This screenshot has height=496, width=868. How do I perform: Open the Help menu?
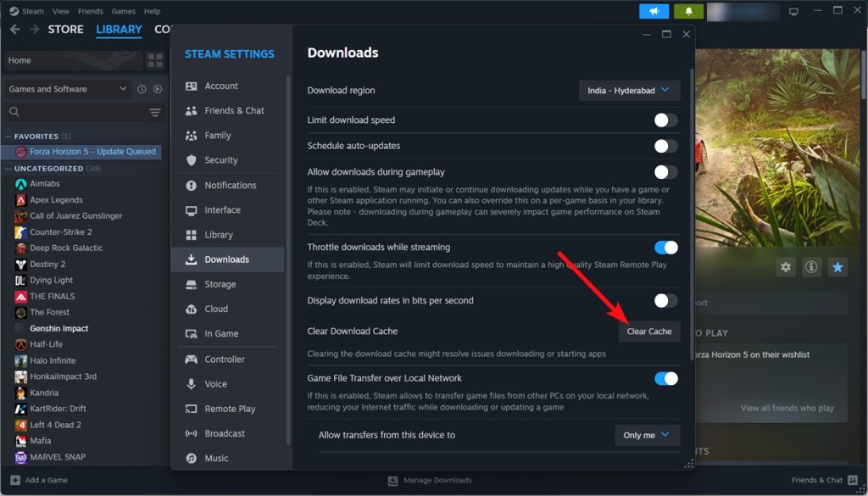click(x=152, y=11)
